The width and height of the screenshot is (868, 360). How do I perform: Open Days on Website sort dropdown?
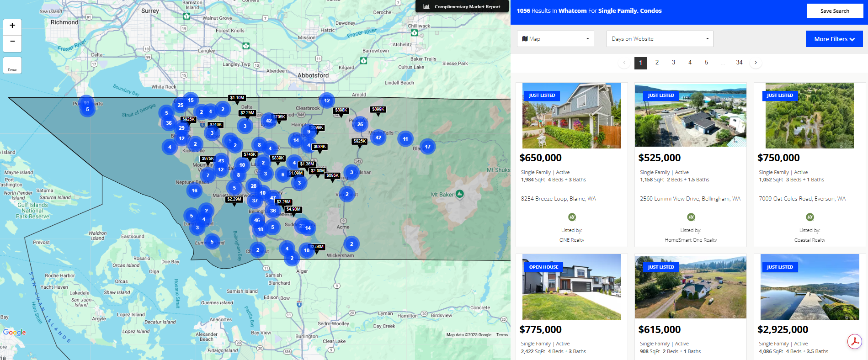[660, 39]
